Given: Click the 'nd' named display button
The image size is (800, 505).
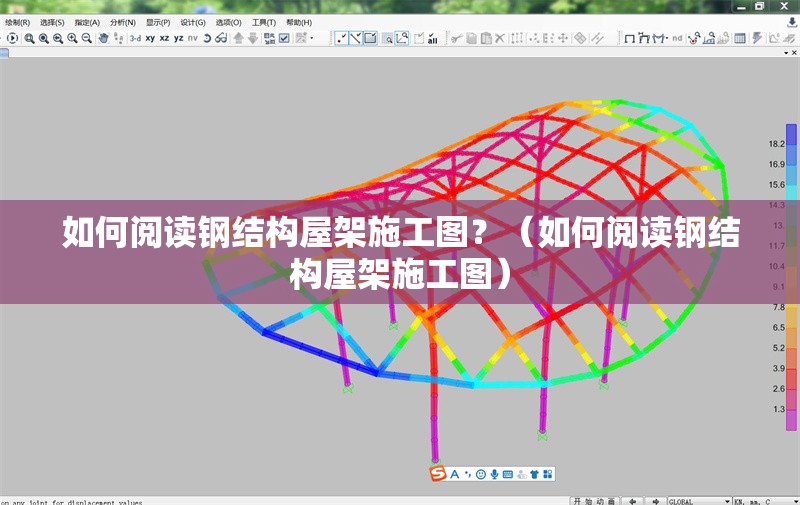Looking at the screenshot, I should [x=677, y=38].
